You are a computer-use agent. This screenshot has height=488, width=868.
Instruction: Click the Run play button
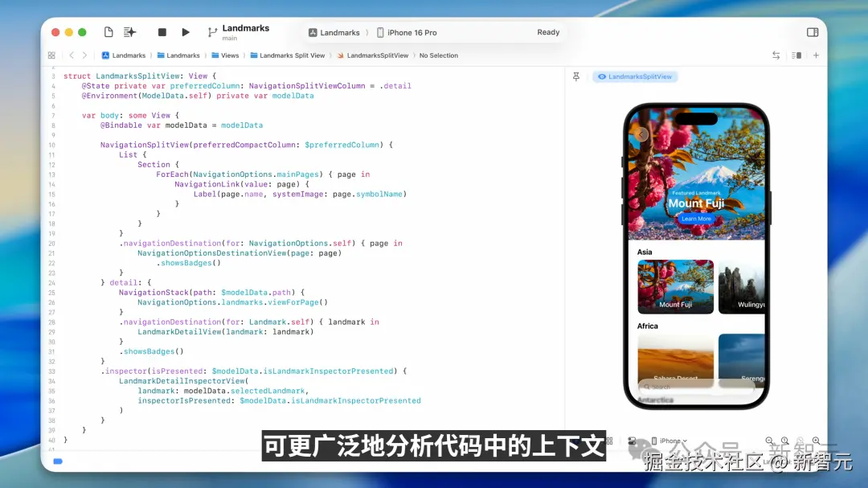pos(186,32)
